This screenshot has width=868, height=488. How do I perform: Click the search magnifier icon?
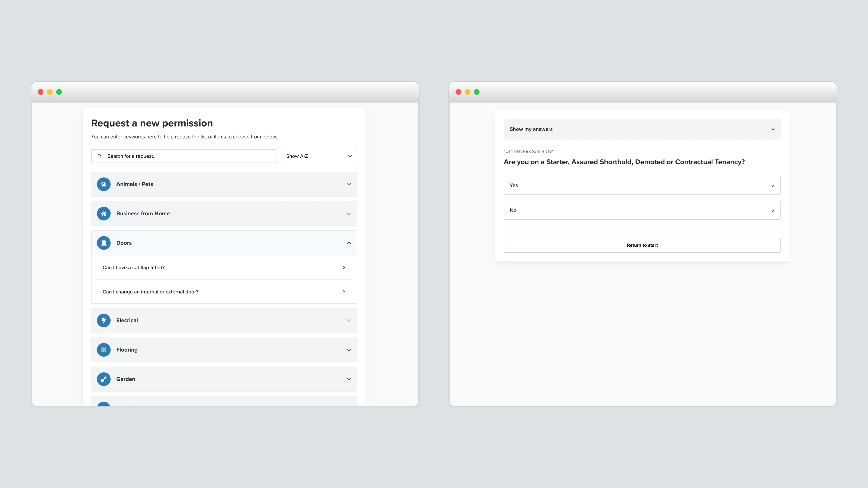[99, 156]
